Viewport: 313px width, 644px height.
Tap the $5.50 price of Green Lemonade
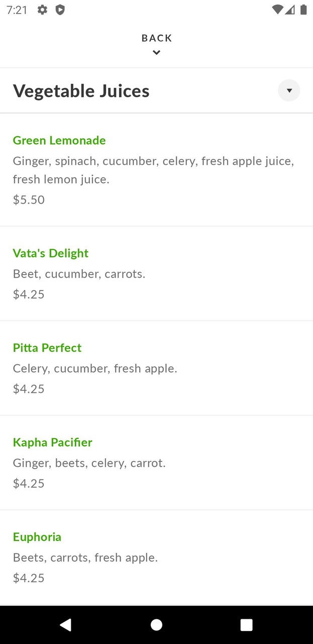click(x=29, y=200)
